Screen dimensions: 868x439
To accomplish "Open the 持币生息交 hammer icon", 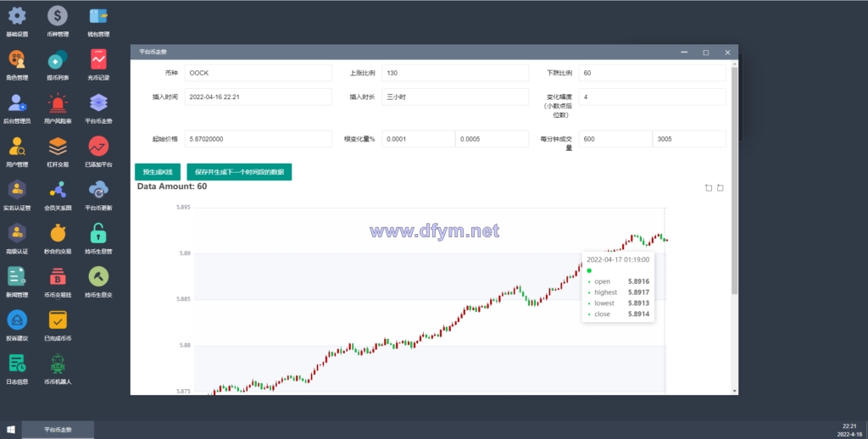I will click(x=98, y=276).
